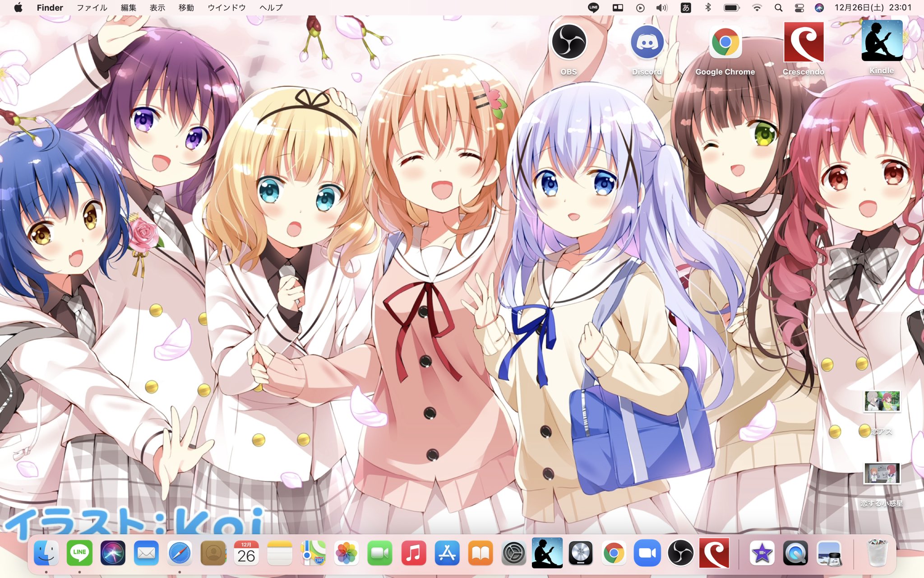
Task: Click the date and time 12月26日(土) 23:01
Action: (x=873, y=7)
